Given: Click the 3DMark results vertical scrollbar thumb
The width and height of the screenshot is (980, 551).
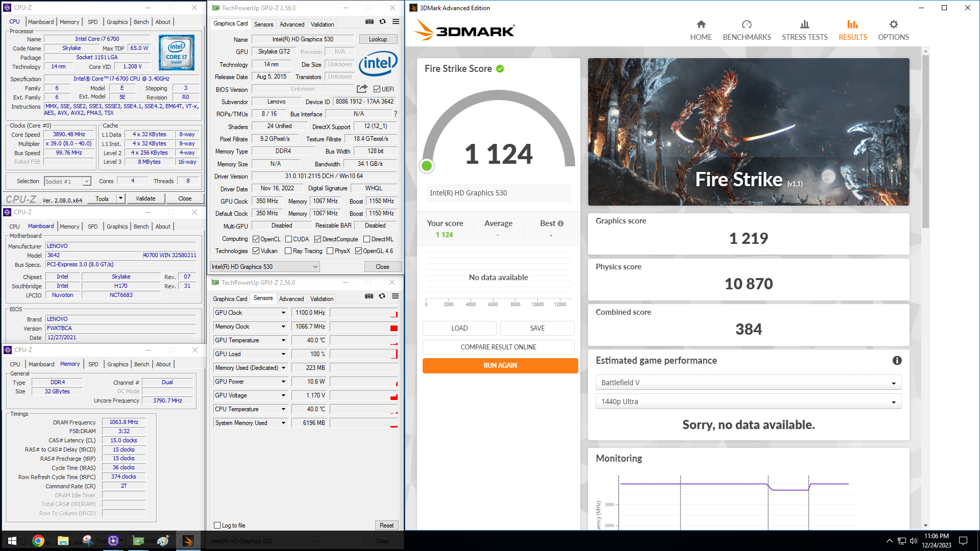Looking at the screenshot, I should pyautogui.click(x=926, y=141).
